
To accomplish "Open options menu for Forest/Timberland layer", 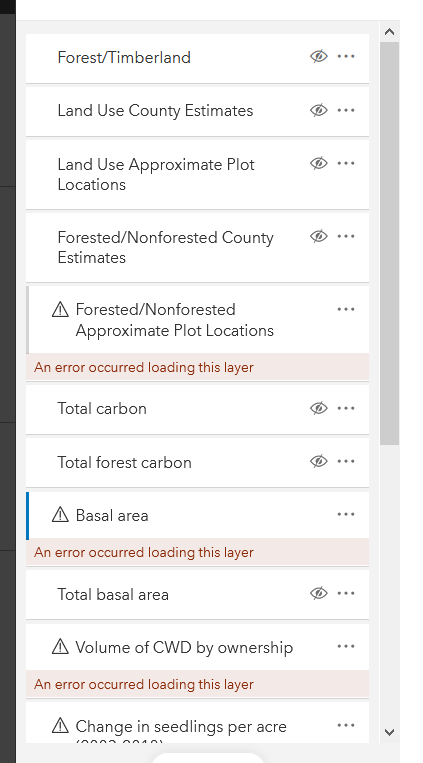I will [x=346, y=56].
